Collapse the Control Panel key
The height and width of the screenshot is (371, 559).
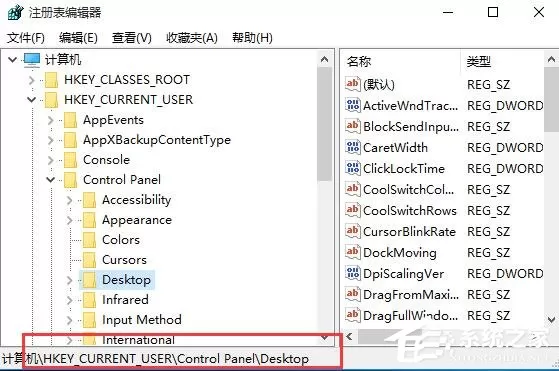coord(51,180)
